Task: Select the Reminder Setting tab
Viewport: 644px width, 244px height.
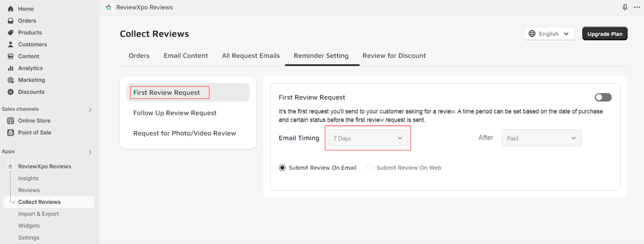Action: (x=321, y=56)
